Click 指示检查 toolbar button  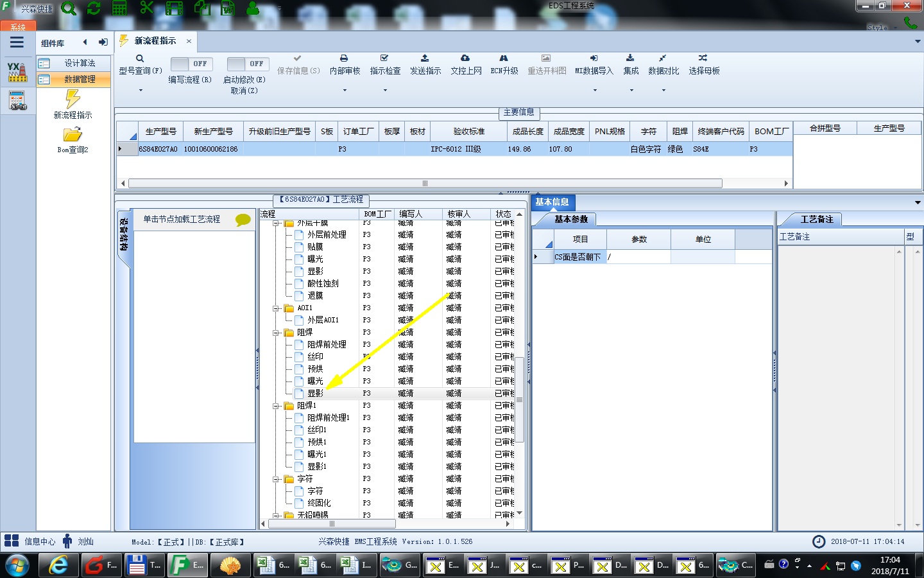[385, 65]
